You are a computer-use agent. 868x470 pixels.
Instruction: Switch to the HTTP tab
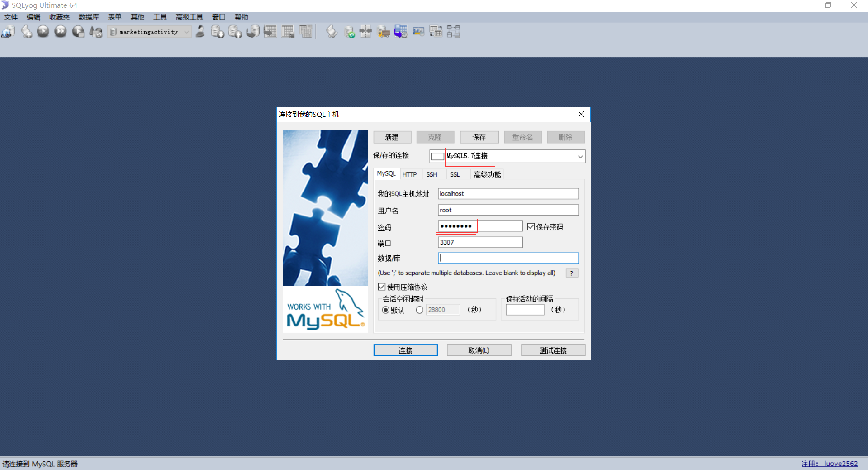(x=410, y=174)
